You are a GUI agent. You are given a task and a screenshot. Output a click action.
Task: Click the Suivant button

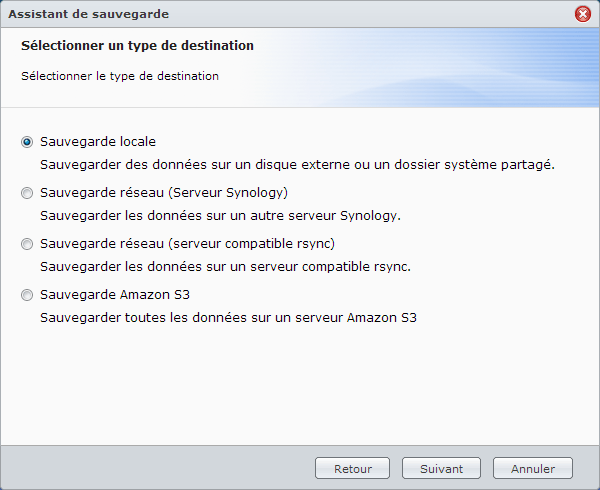tap(441, 468)
